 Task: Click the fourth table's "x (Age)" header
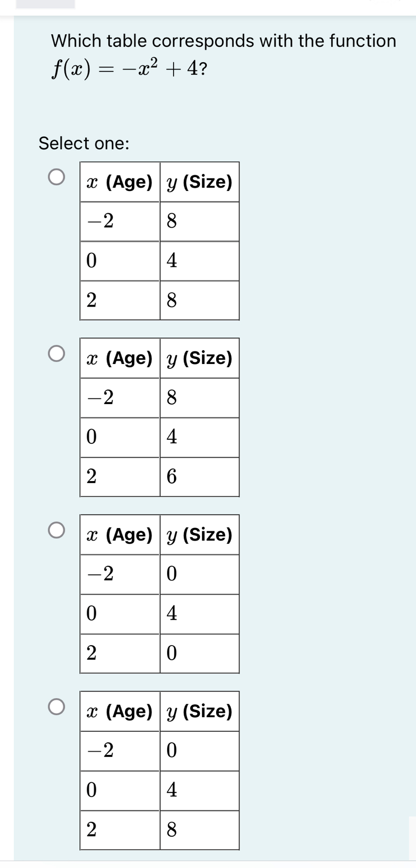(x=120, y=711)
